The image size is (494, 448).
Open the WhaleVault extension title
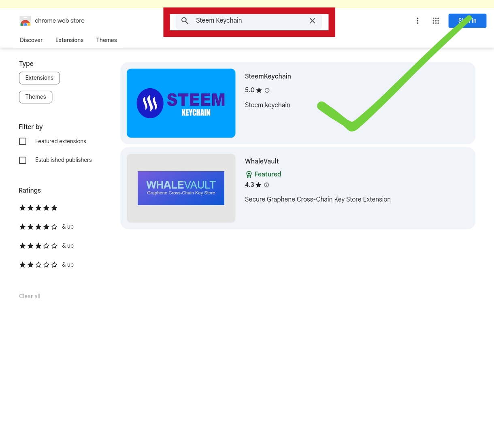click(x=262, y=161)
